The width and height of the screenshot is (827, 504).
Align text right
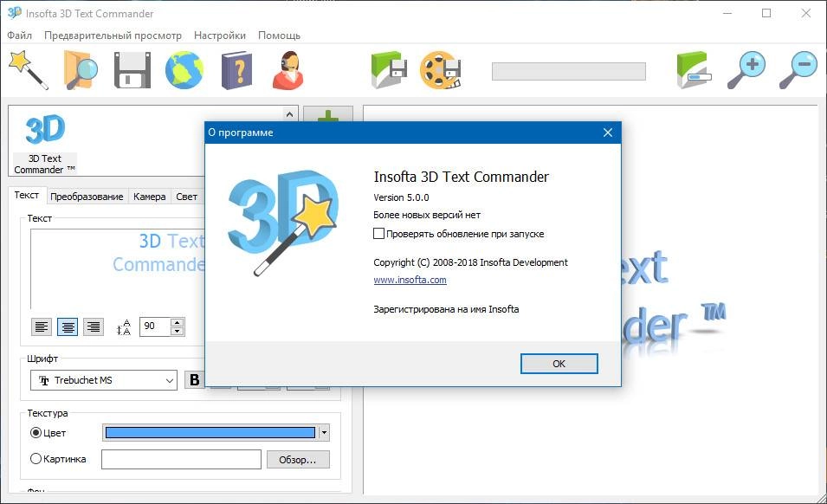pyautogui.click(x=94, y=326)
